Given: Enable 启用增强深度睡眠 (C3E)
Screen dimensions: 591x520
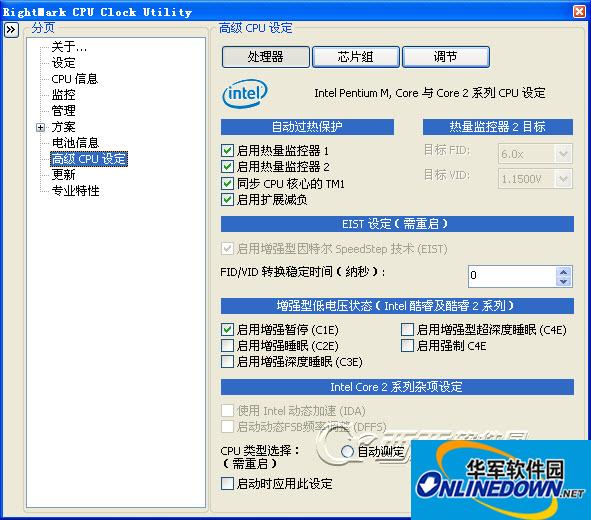Looking at the screenshot, I should tap(227, 362).
